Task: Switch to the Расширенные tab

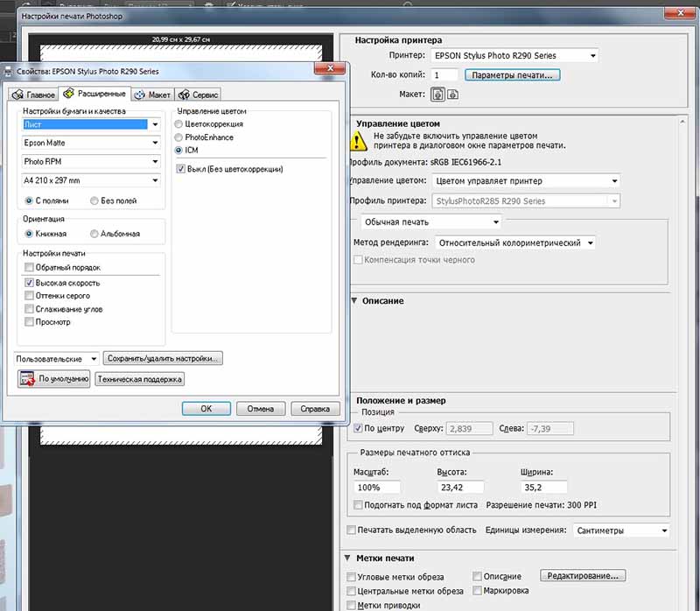Action: (94, 94)
